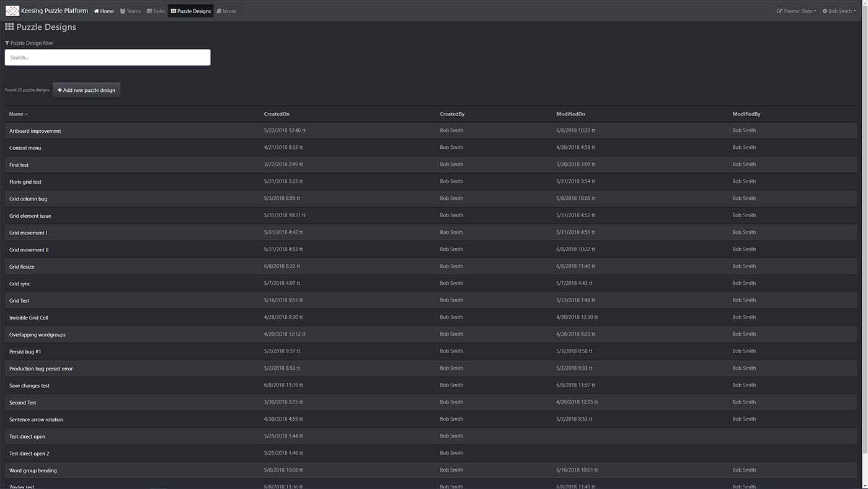
Task: Click the Tasks list icon
Action: point(149,11)
